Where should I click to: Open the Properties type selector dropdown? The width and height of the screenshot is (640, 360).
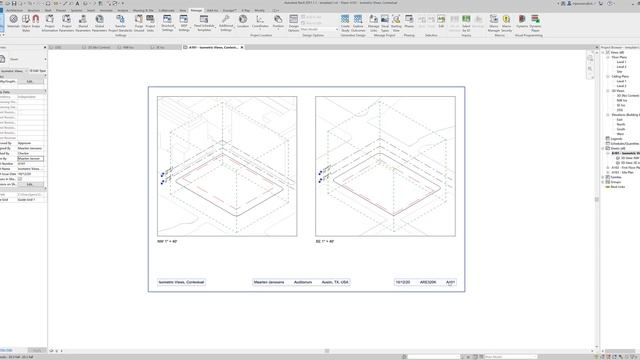tap(45, 59)
